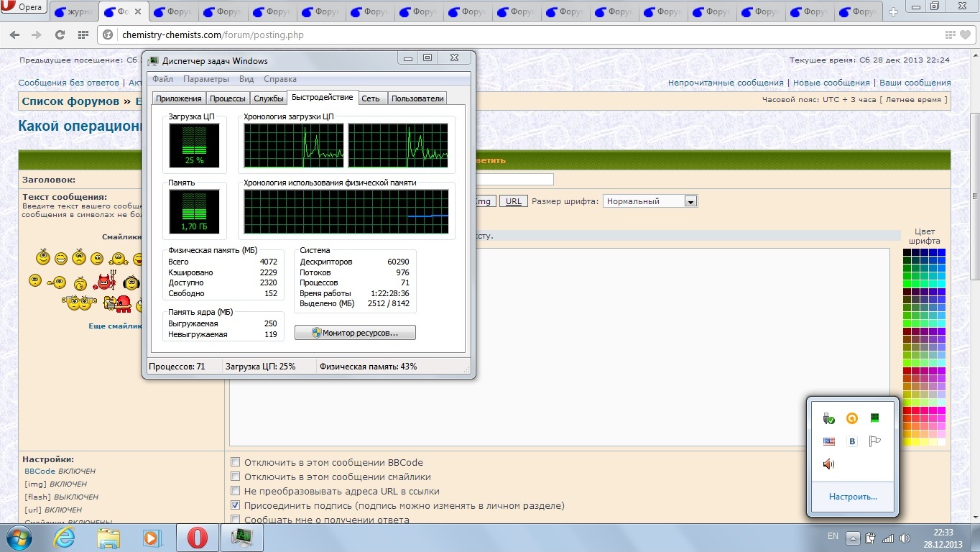Click the Safely Remove Hardware tray icon
The height and width of the screenshot is (552, 980).
tap(829, 418)
